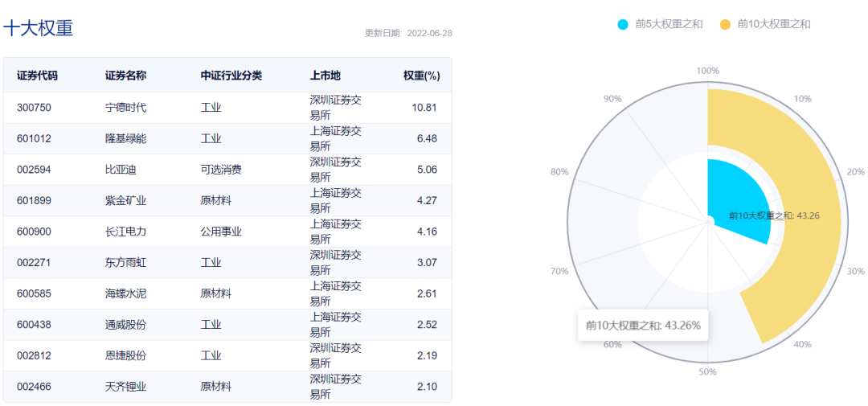Select security code 601899
Image resolution: width=868 pixels, height=406 pixels.
click(34, 200)
